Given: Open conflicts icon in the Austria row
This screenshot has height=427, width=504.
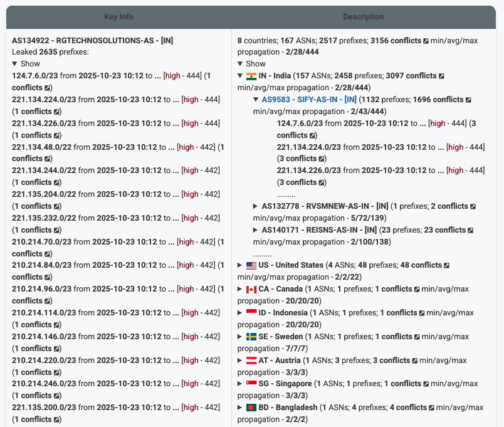Looking at the screenshot, I should (414, 361).
